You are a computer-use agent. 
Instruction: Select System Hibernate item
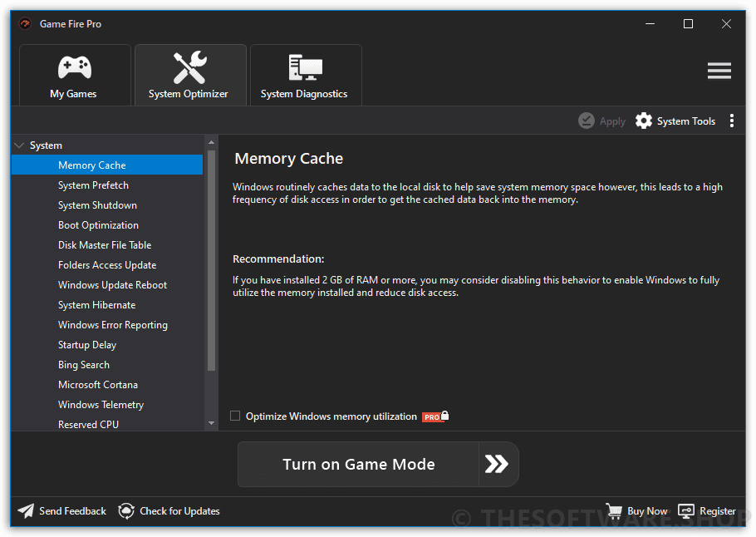[107, 305]
